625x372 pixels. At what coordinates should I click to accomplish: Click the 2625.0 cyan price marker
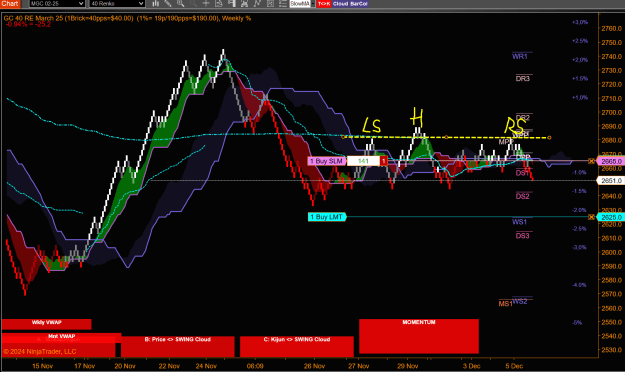tap(611, 217)
